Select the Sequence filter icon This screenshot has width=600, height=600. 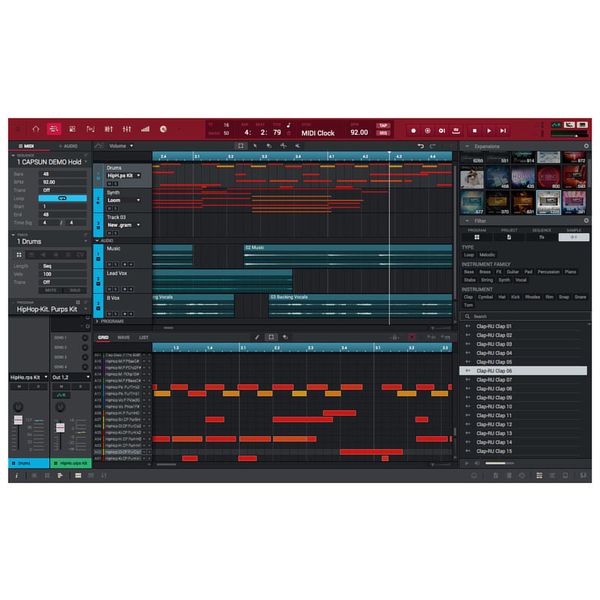541,237
